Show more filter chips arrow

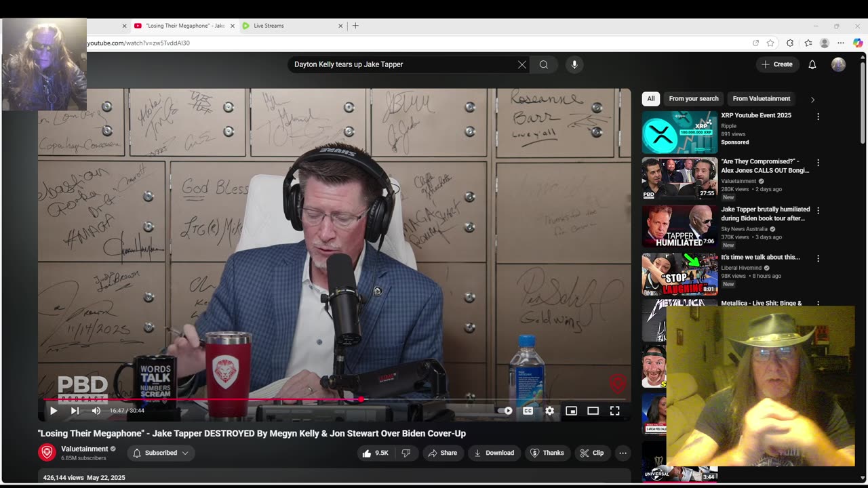coord(812,100)
